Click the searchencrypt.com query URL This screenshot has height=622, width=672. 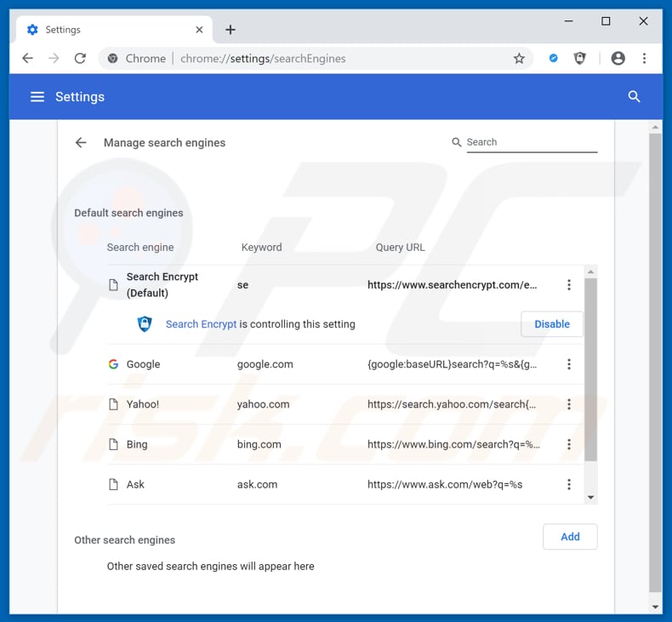[x=453, y=285]
